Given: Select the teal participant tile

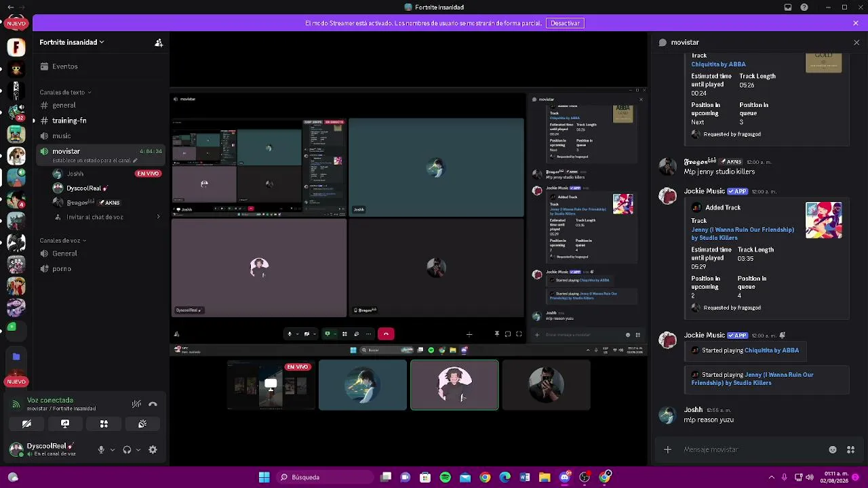Looking at the screenshot, I should (363, 385).
